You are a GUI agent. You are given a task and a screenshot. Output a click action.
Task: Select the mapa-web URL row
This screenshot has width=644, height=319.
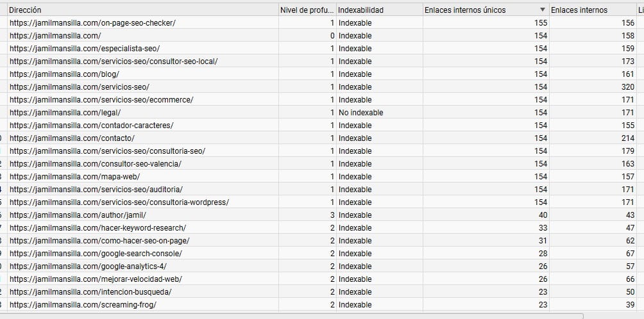click(x=74, y=177)
